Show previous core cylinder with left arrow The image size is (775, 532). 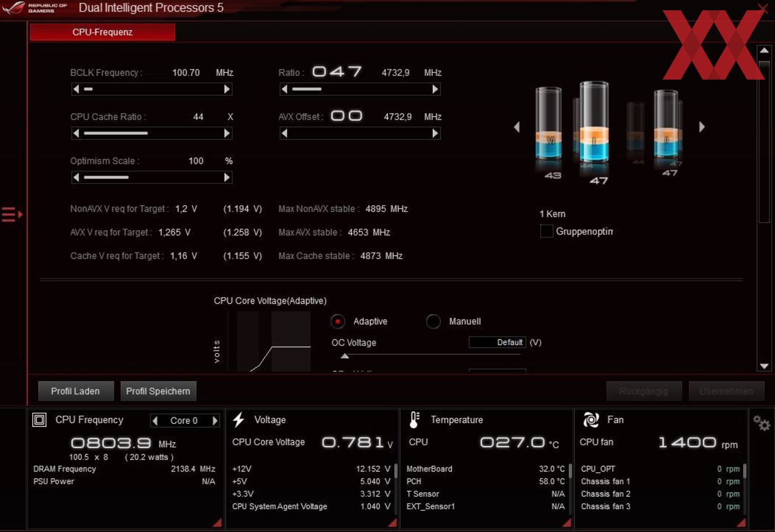[x=517, y=127]
